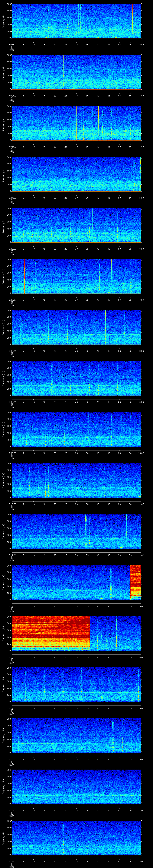Viewport: 153px width, 868px height.
Task: Click "Frequency (Hz)" label of the 6:17:00 panel
Action: click(x=3, y=837)
